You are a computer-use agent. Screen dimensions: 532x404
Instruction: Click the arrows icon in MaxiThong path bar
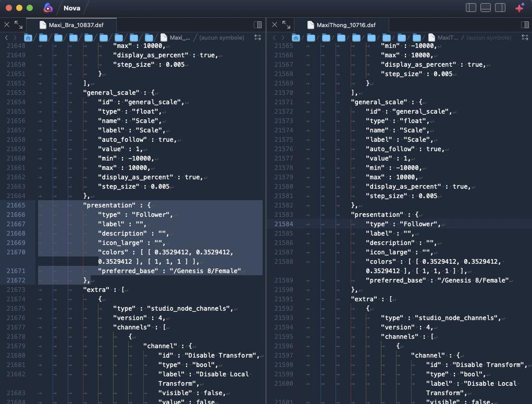(x=525, y=38)
